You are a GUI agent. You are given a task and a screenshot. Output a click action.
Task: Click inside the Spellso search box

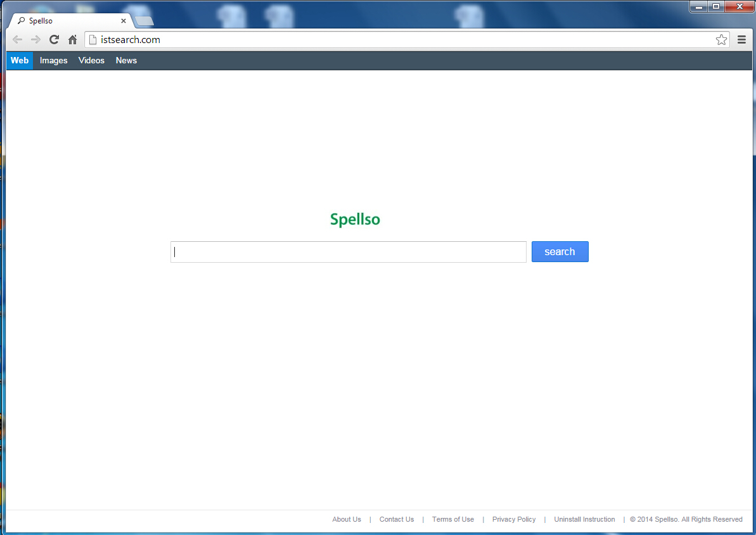[348, 252]
